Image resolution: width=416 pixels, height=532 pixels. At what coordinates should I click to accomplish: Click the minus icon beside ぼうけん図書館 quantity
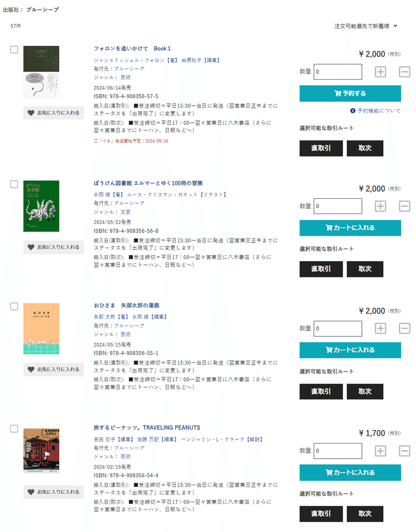coord(405,206)
